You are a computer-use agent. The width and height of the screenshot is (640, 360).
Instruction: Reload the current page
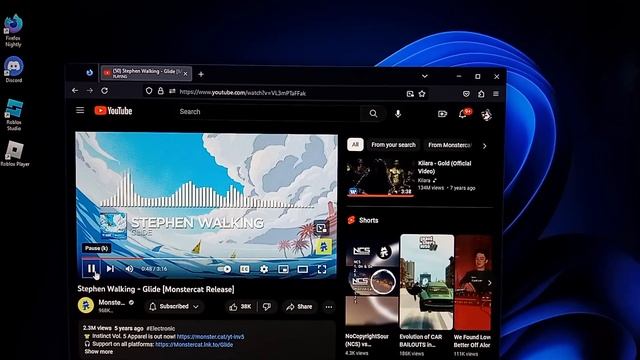tap(104, 91)
